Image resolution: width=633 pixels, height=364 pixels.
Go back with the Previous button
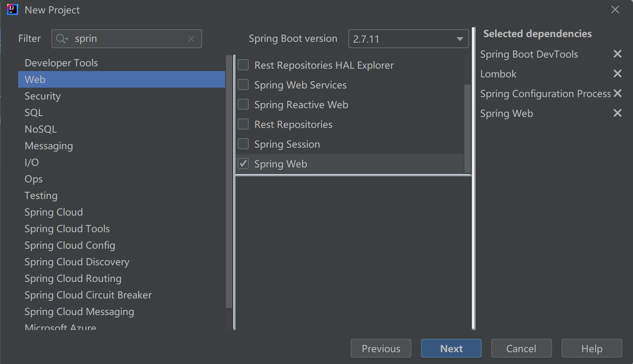pyautogui.click(x=381, y=348)
